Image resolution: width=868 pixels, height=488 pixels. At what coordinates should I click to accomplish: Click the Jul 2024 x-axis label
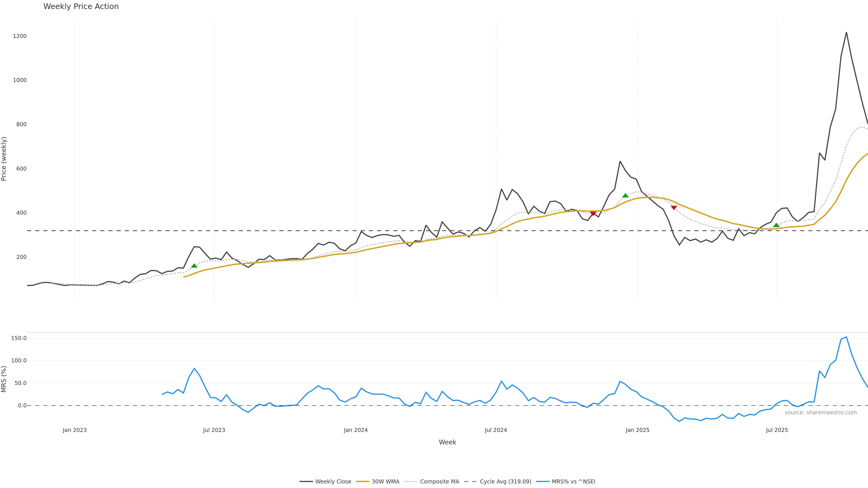pyautogui.click(x=496, y=430)
